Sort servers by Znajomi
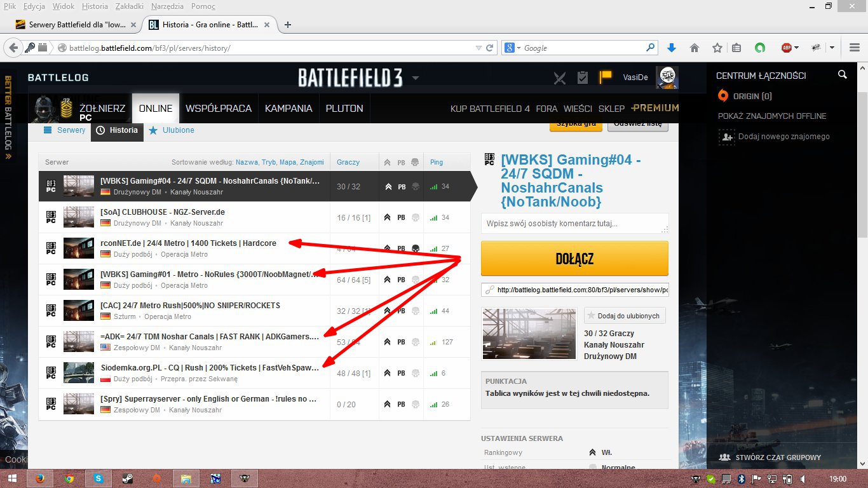This screenshot has height=488, width=868. tap(312, 162)
